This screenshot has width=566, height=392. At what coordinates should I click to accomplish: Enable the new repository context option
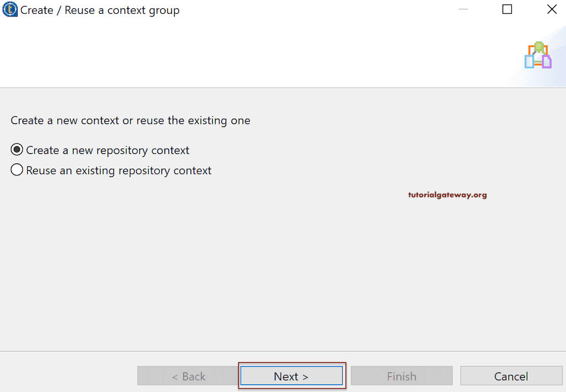coord(17,149)
